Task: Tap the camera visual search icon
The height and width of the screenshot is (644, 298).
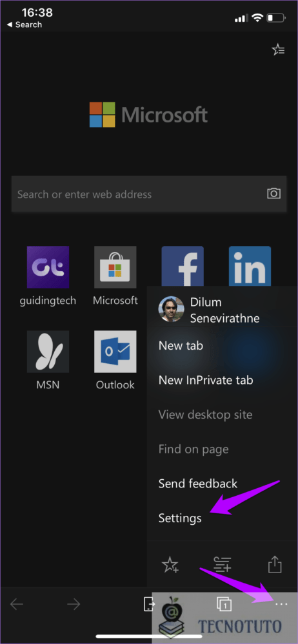Action: tap(273, 194)
